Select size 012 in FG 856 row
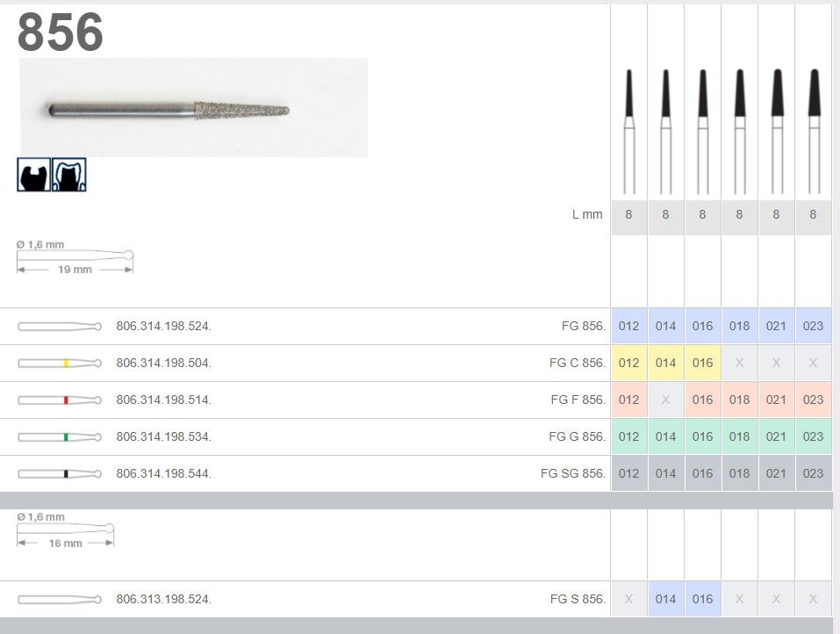The width and height of the screenshot is (840, 634). point(629,326)
